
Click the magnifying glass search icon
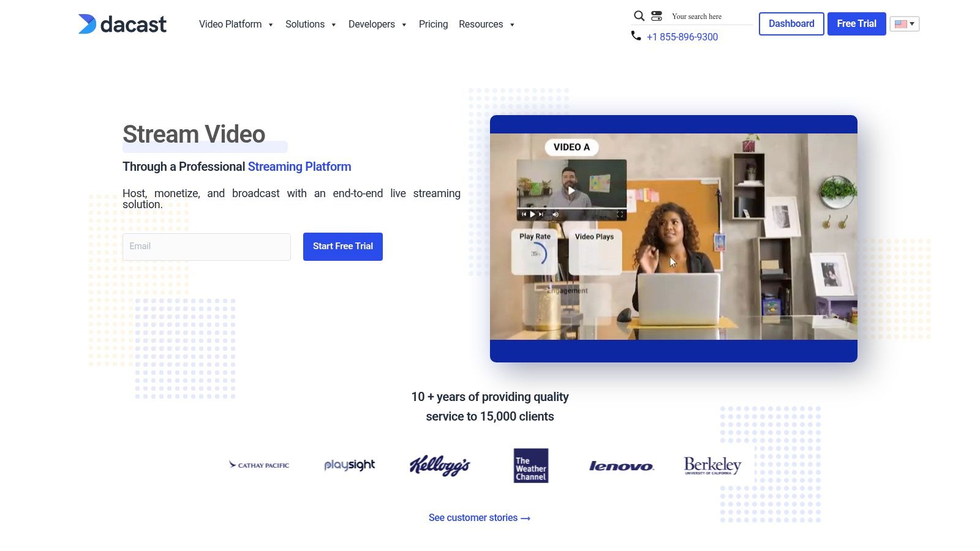pos(639,16)
